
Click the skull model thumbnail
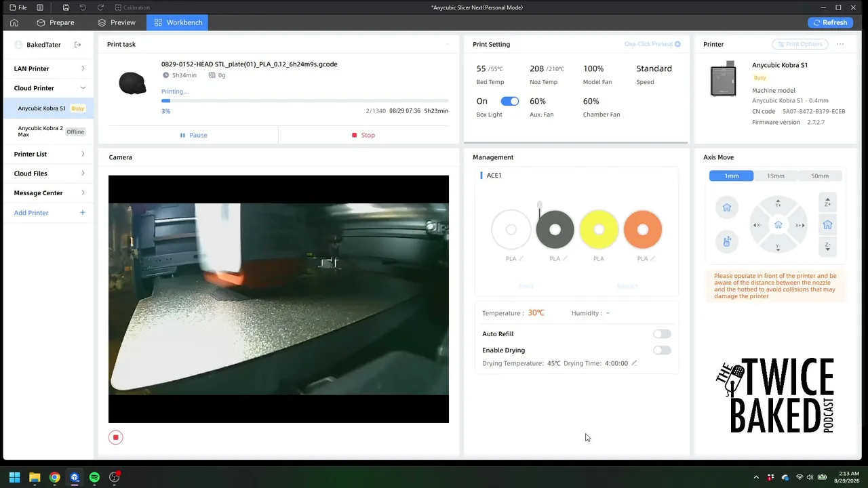tap(132, 83)
